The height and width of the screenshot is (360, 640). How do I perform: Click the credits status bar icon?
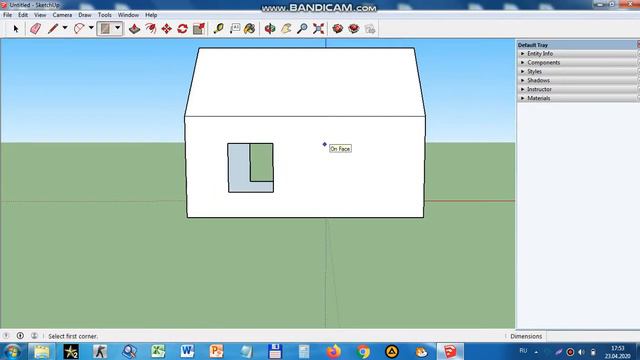[20, 336]
